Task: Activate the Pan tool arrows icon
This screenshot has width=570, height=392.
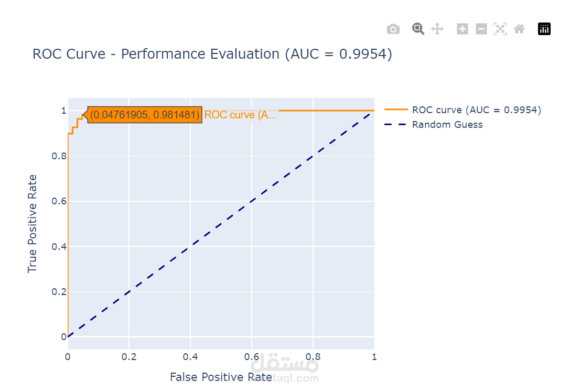Action: point(437,29)
